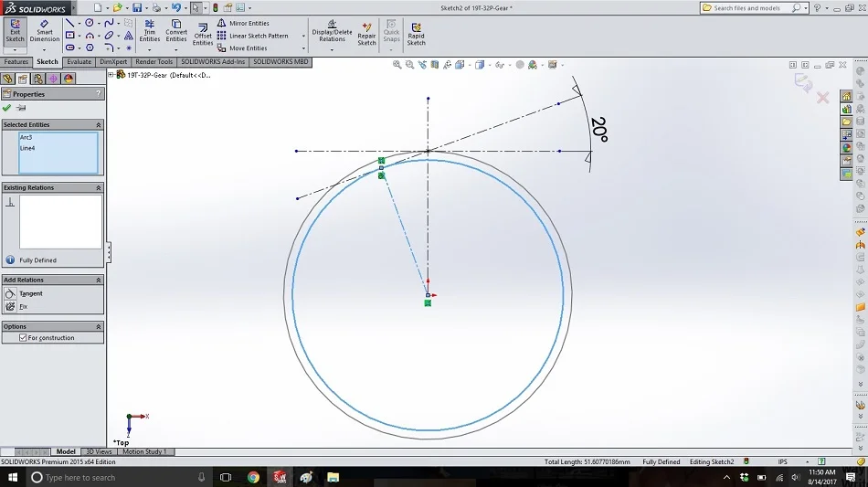The width and height of the screenshot is (868, 487).
Task: Click the Undo icon
Action: [176, 7]
